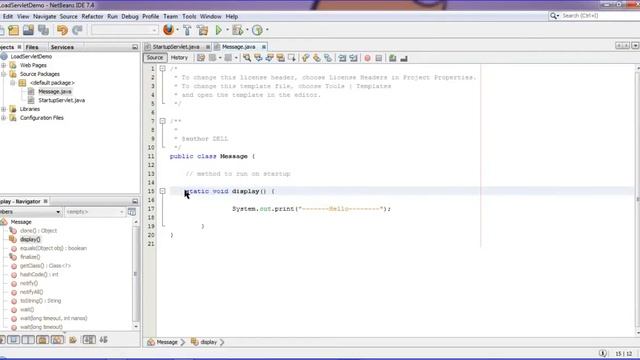640x360 pixels.
Task: Click the Navigator filter icon next to empty dropdown
Action: 132,212
